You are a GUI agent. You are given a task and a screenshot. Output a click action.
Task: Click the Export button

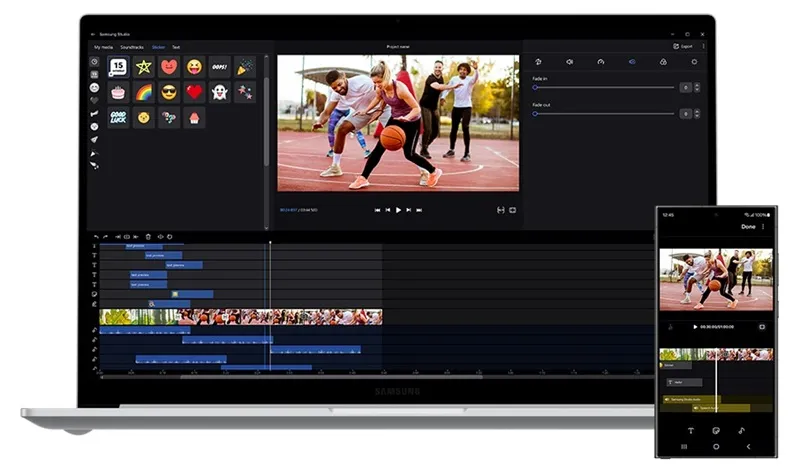[x=683, y=46]
